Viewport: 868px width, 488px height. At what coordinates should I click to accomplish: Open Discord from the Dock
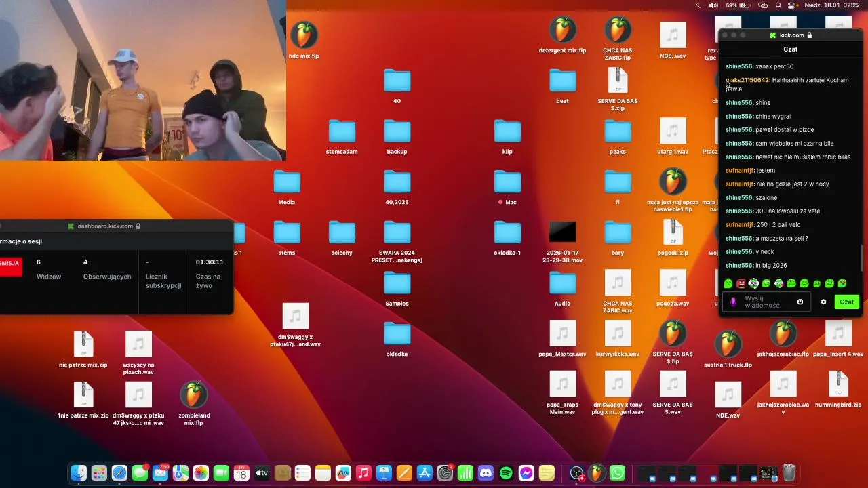pyautogui.click(x=486, y=473)
